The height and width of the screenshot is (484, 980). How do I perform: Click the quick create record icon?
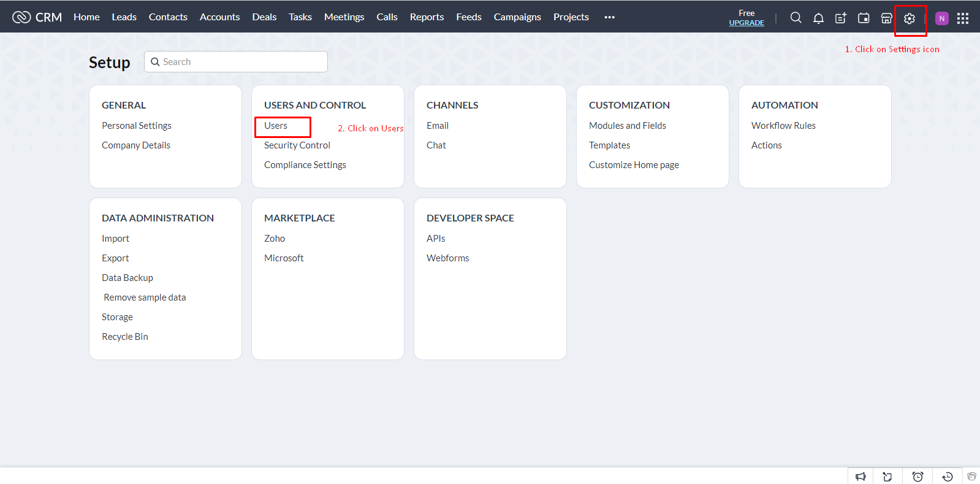coord(841,18)
